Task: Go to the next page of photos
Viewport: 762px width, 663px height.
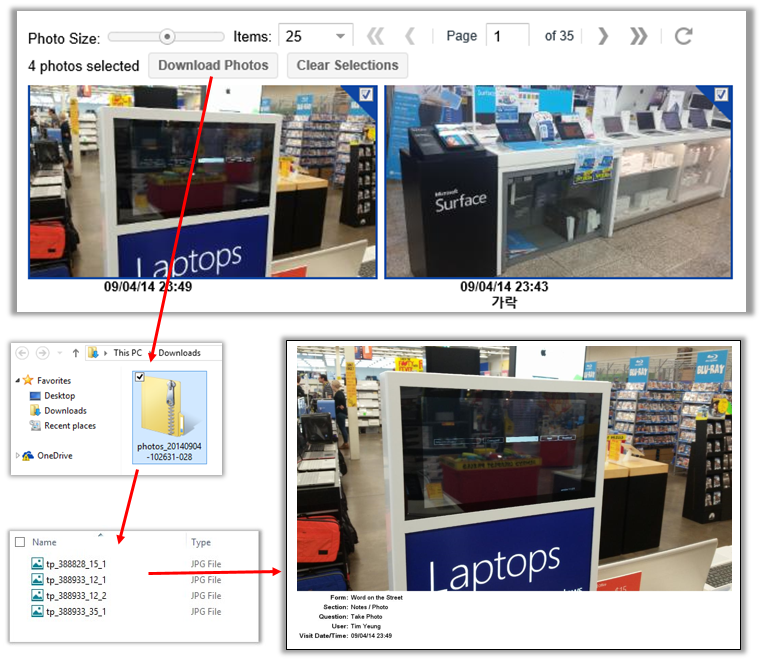Action: pyautogui.click(x=603, y=36)
